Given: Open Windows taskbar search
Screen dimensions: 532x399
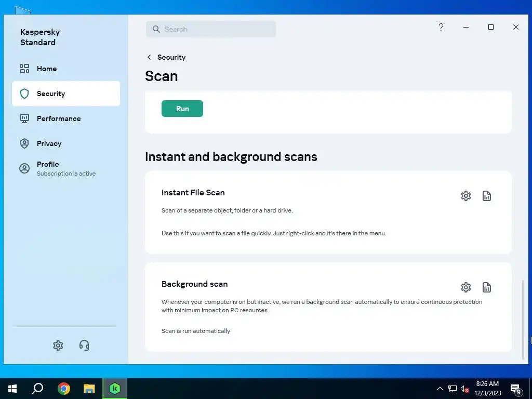Looking at the screenshot, I should click(x=37, y=389).
